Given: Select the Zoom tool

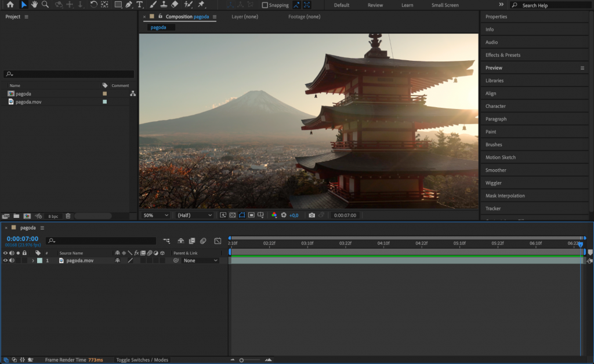Looking at the screenshot, I should (45, 5).
